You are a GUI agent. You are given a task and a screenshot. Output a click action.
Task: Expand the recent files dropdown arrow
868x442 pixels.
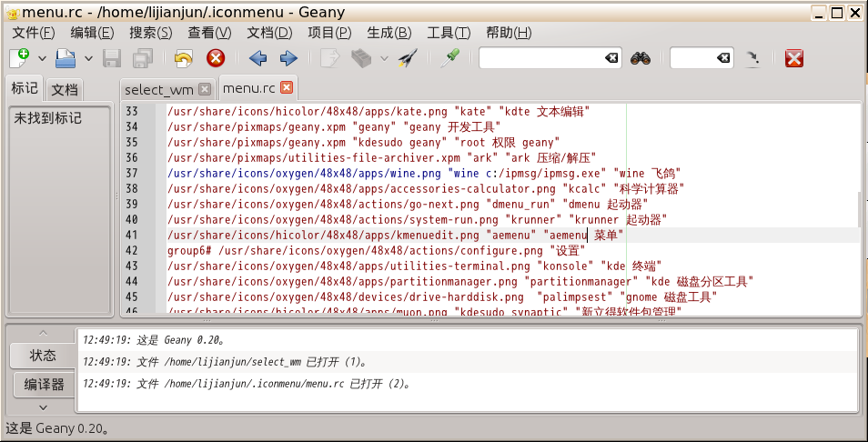[88, 58]
